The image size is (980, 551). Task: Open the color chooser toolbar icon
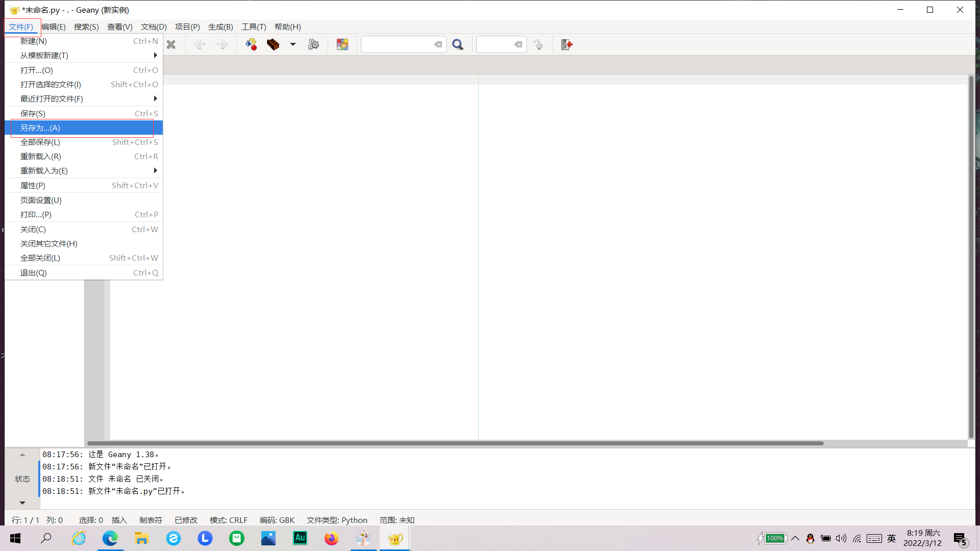point(342,44)
